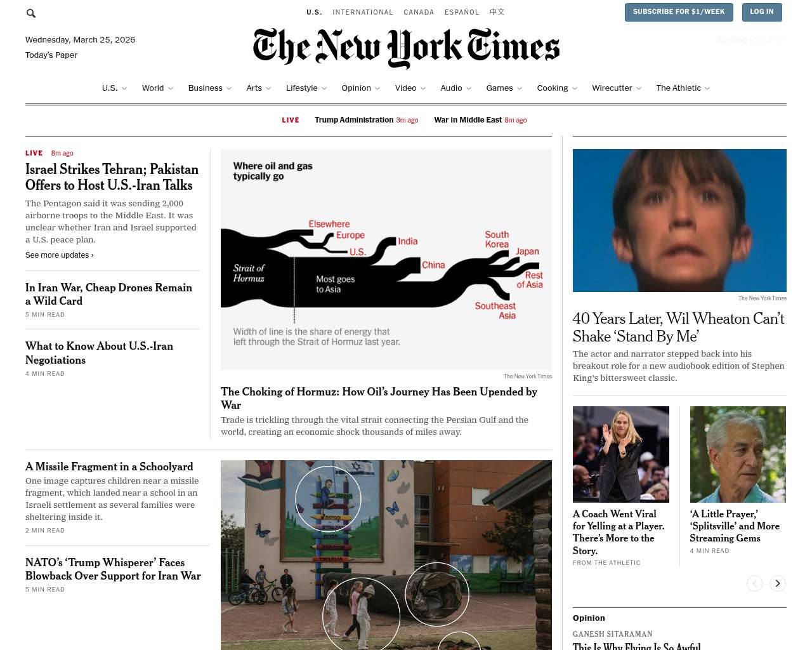Open the Hormuz oil and gas graphic
This screenshot has width=812, height=650.
coord(386,259)
